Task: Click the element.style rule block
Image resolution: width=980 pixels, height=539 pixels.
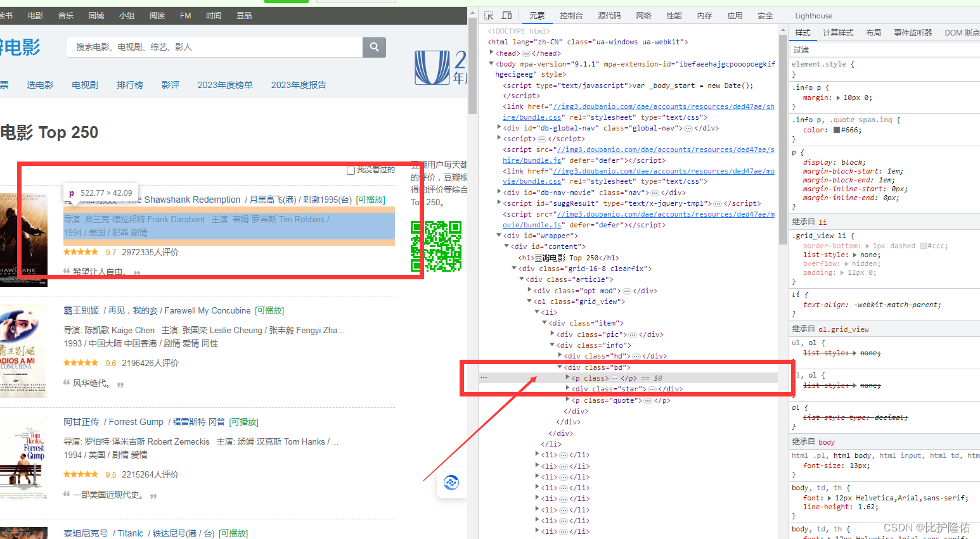Action: tap(884, 69)
